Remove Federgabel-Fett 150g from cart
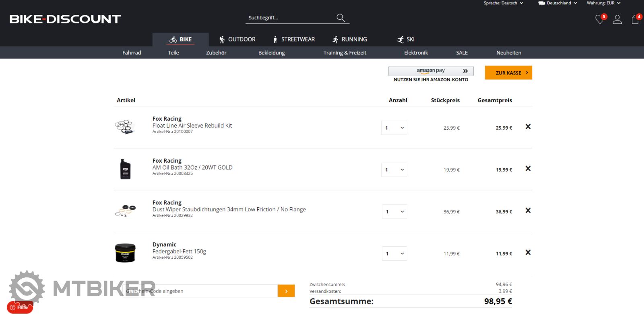This screenshot has height=314, width=644. coord(528,252)
